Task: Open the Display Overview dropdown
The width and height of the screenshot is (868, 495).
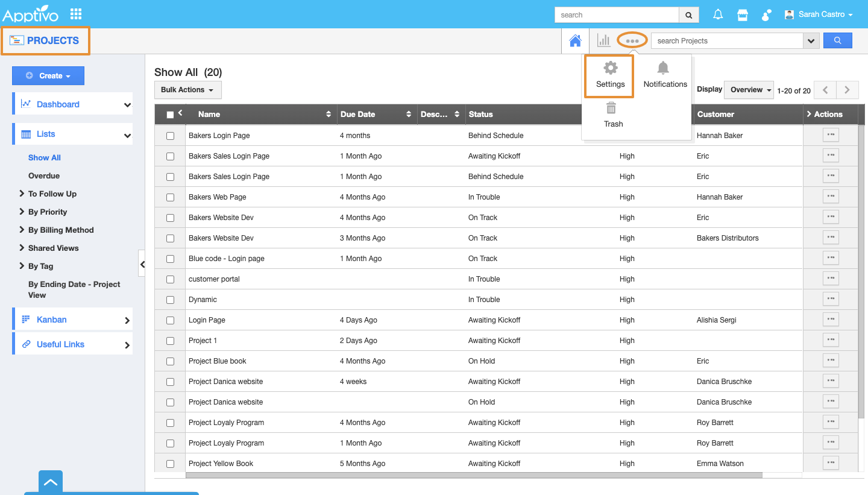Action: [750, 90]
